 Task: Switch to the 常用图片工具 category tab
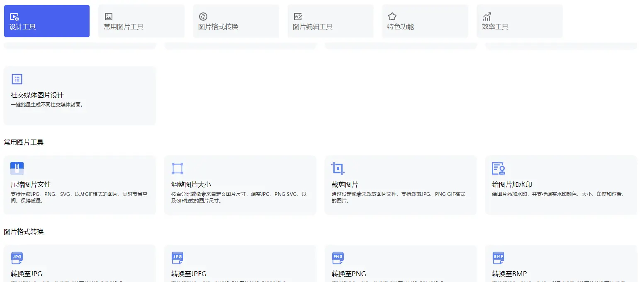pos(141,21)
